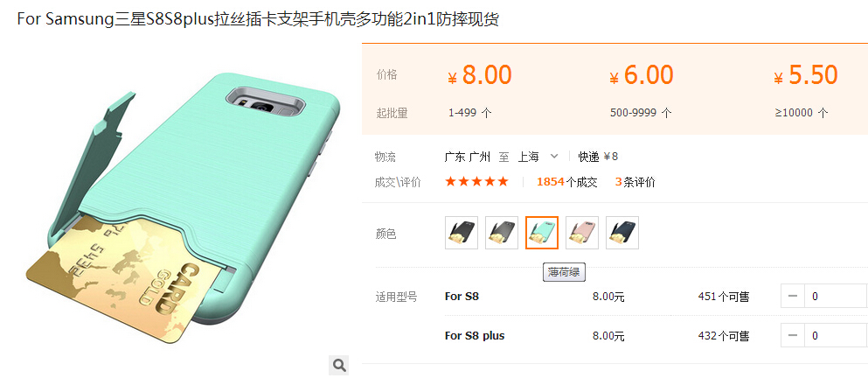
Task: Open the destination city dropdown 上海
Action: pos(529,157)
